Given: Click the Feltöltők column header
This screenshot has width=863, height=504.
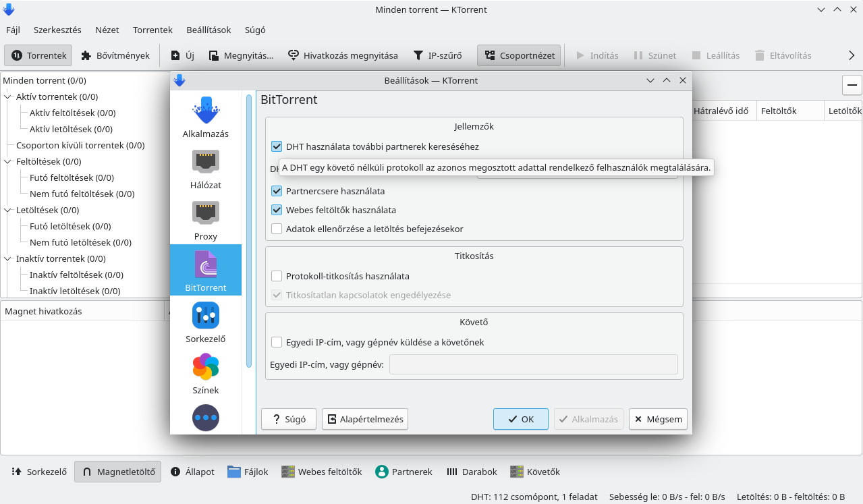Looking at the screenshot, I should [790, 111].
